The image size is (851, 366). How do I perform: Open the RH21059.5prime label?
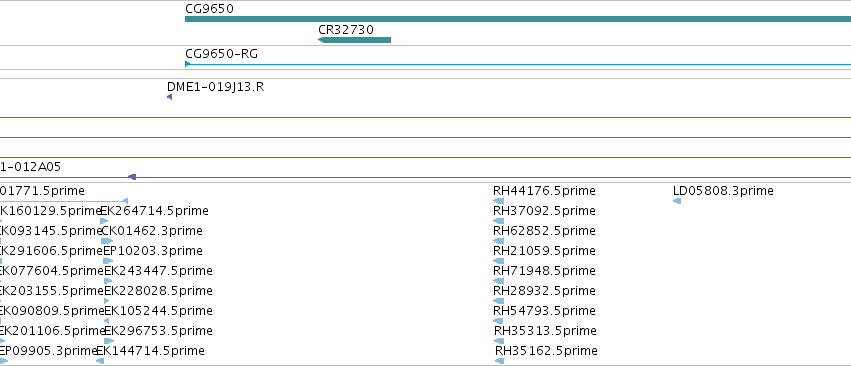(544, 251)
